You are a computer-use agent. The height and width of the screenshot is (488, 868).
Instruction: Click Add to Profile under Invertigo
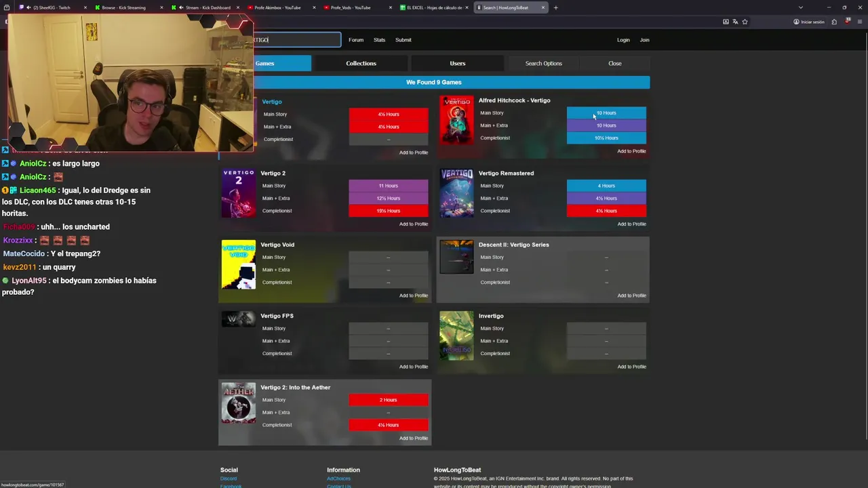pos(631,367)
